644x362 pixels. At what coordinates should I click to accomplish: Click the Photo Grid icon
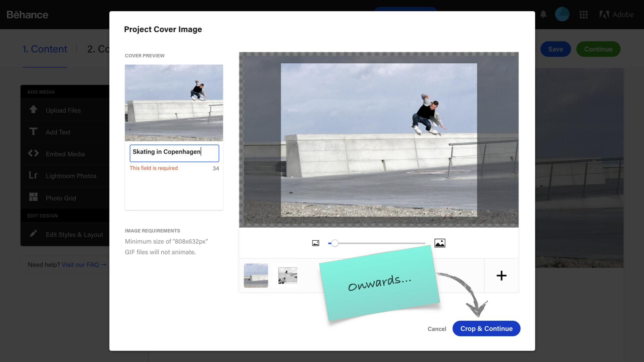click(33, 197)
